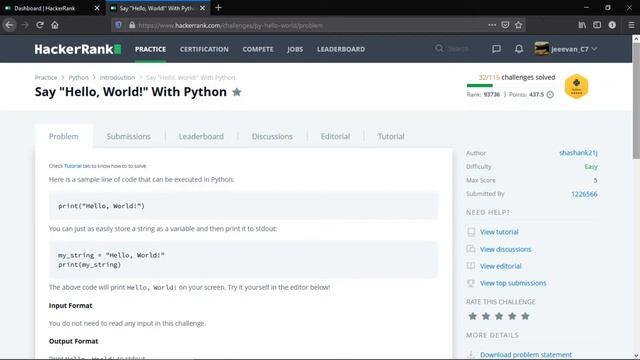This screenshot has width=640, height=360.
Task: Open Firefox account info icon
Action: pos(612,25)
